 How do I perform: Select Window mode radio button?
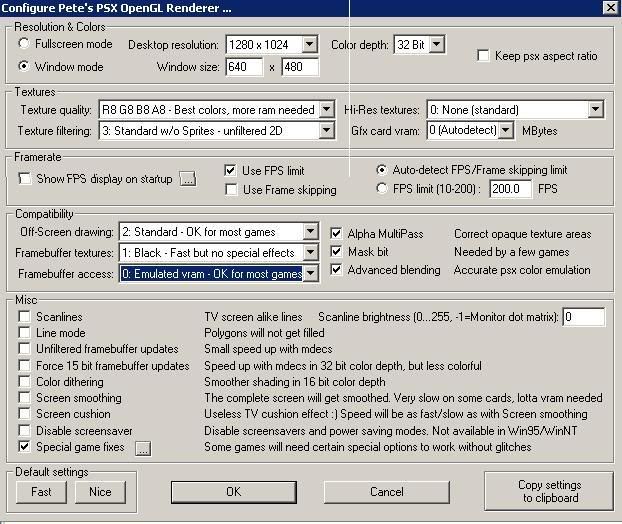(x=24, y=66)
